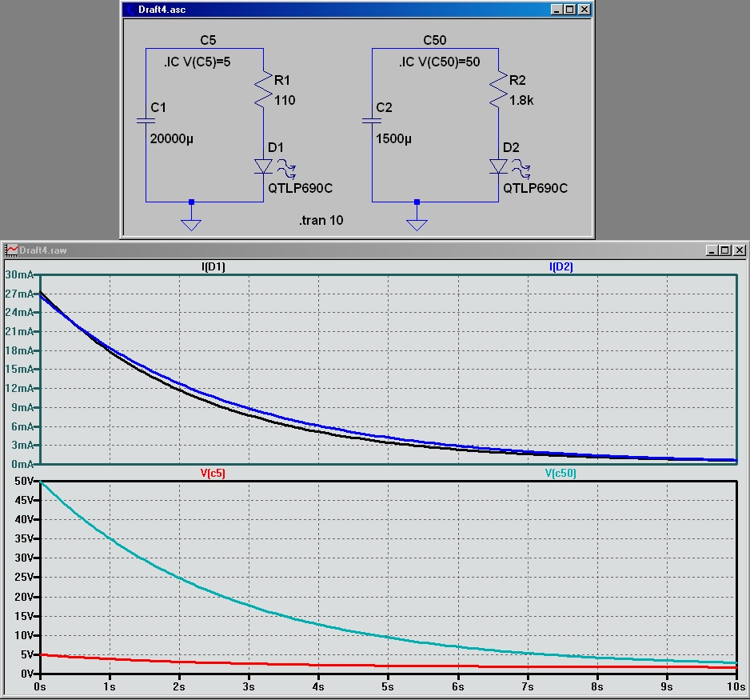
Task: Click the C1 reference label
Action: pos(158,107)
